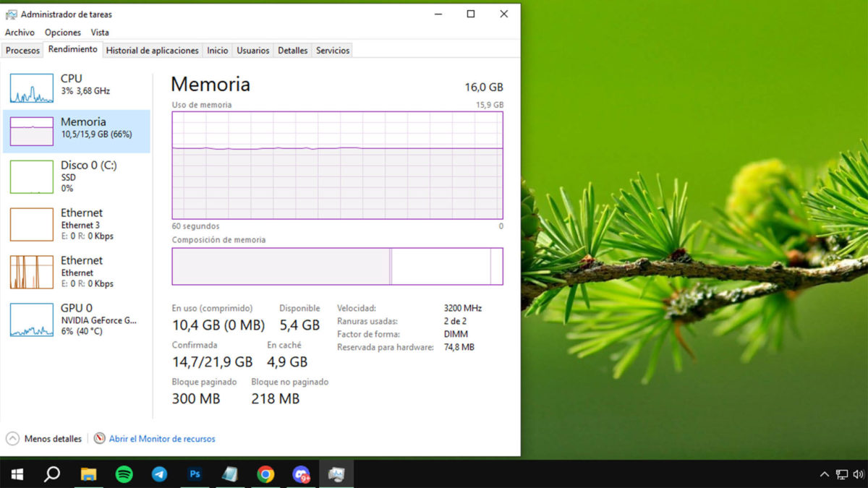The image size is (868, 488).
Task: Open Spotify from the taskbar
Action: [124, 474]
